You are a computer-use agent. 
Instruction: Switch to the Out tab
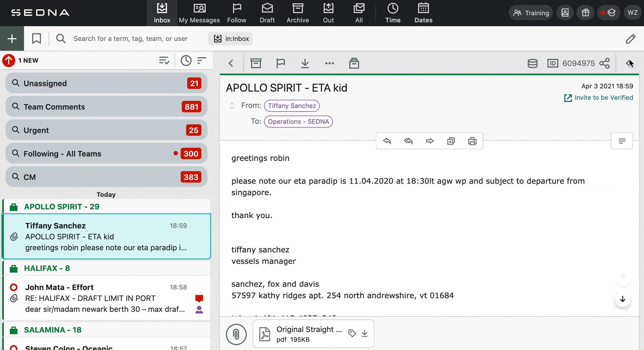(x=328, y=13)
